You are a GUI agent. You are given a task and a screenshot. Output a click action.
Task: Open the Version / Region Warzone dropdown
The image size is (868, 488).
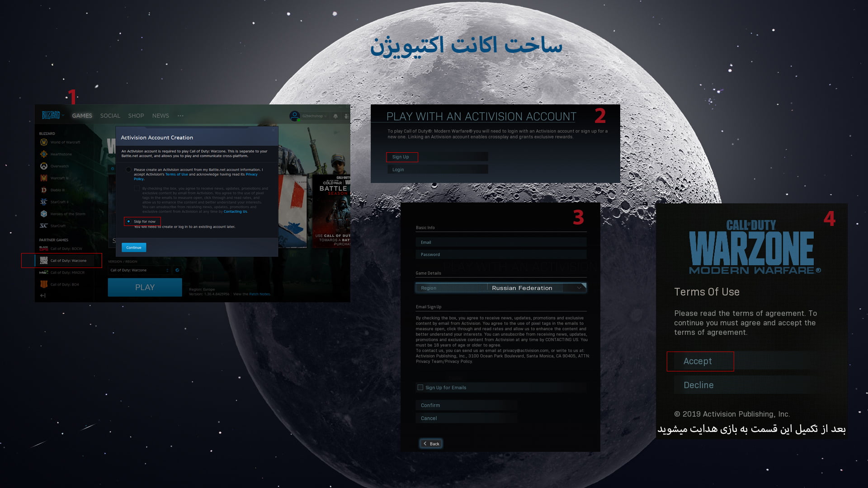click(139, 270)
